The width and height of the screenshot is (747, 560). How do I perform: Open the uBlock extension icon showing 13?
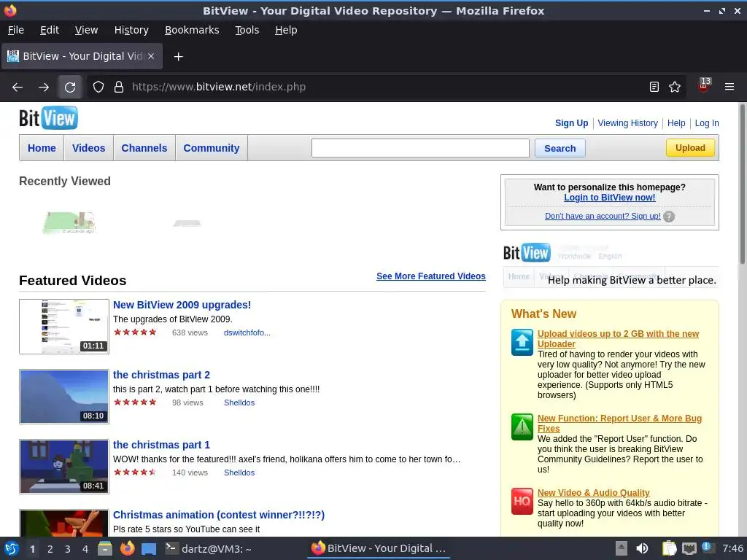pyautogui.click(x=704, y=86)
